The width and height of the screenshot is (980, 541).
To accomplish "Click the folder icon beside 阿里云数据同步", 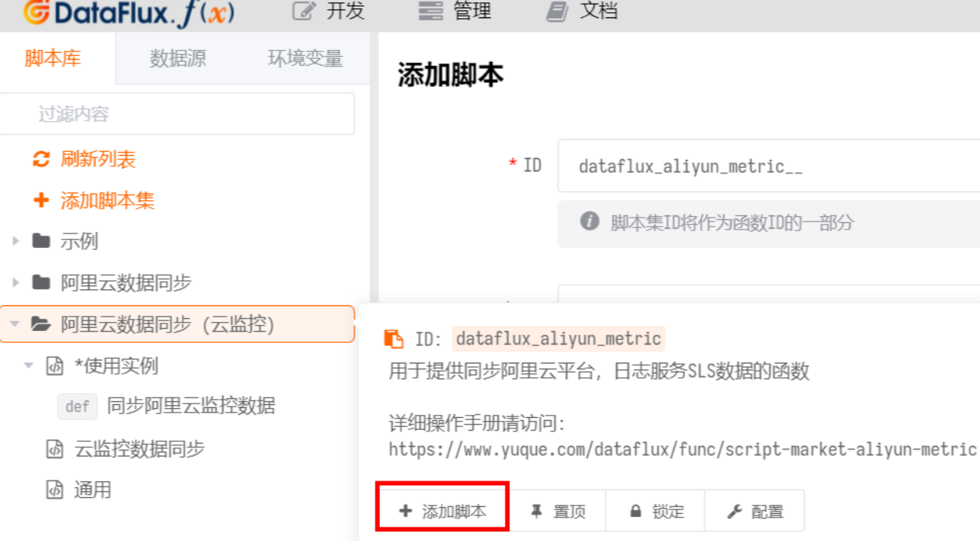I will (x=41, y=283).
